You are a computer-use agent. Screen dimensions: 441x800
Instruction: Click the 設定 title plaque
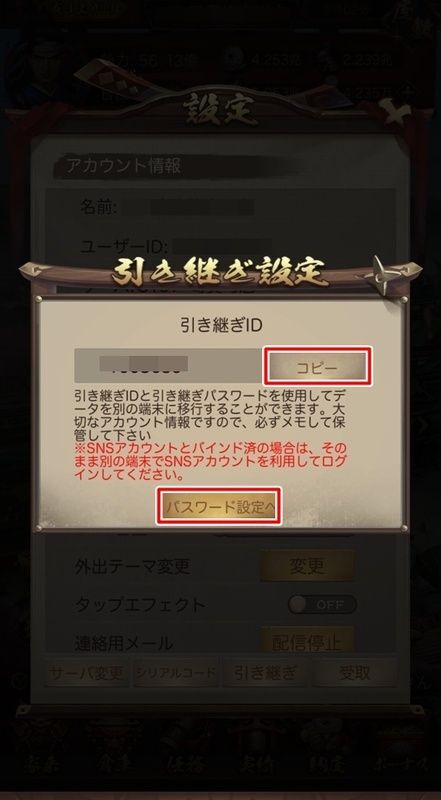220,109
